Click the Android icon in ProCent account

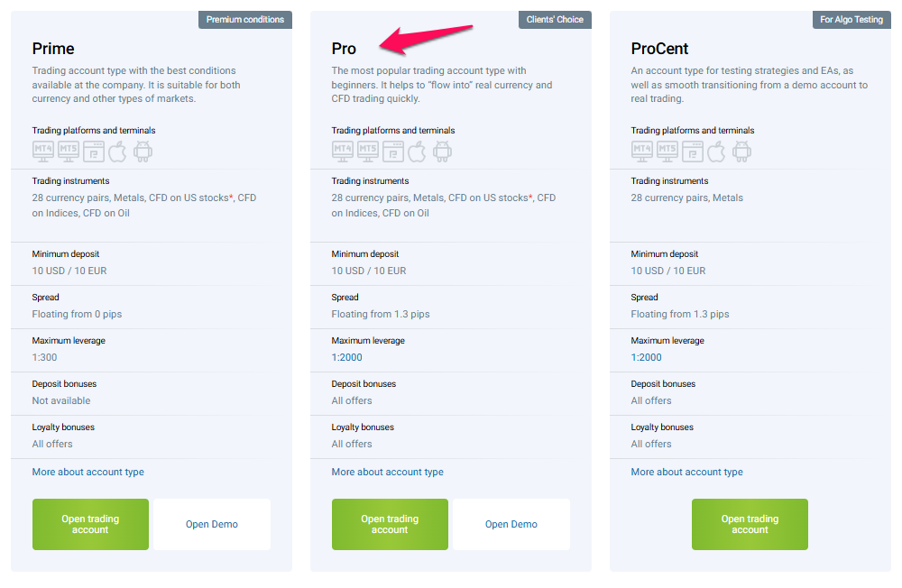point(741,151)
